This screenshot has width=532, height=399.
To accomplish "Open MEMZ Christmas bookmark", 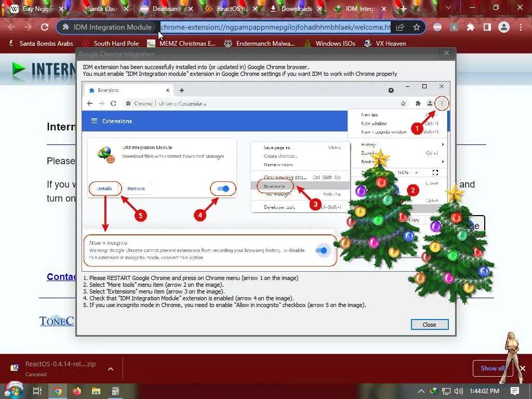I will (x=181, y=44).
